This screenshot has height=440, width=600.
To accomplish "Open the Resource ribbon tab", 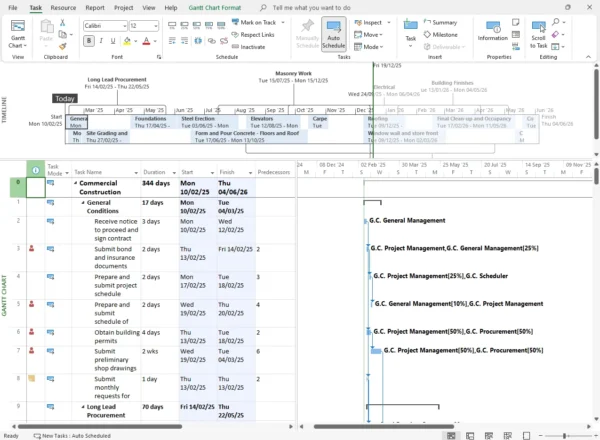I will pos(63,7).
